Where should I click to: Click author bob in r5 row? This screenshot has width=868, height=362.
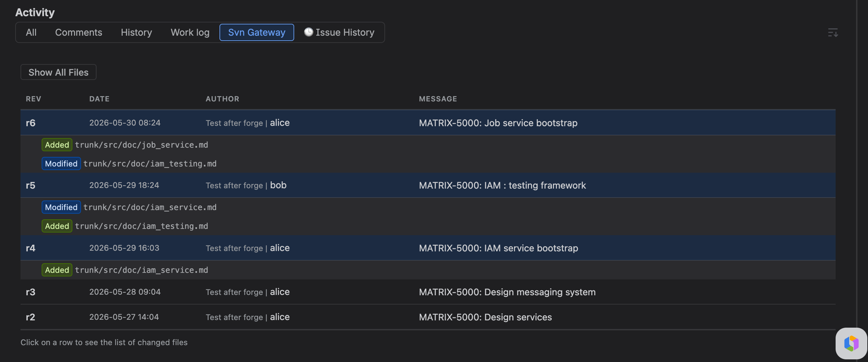[x=278, y=185]
